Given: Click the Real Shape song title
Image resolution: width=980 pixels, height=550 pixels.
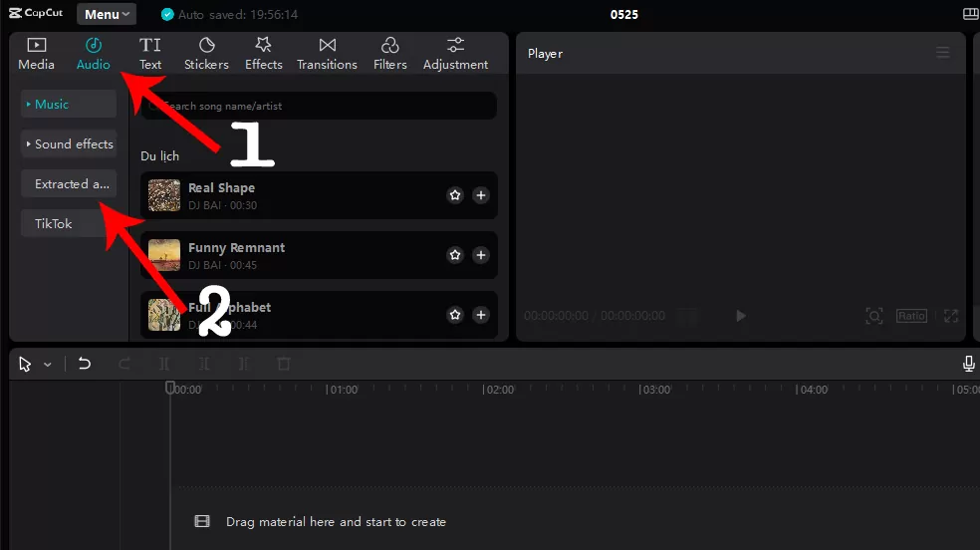Looking at the screenshot, I should (x=221, y=187).
